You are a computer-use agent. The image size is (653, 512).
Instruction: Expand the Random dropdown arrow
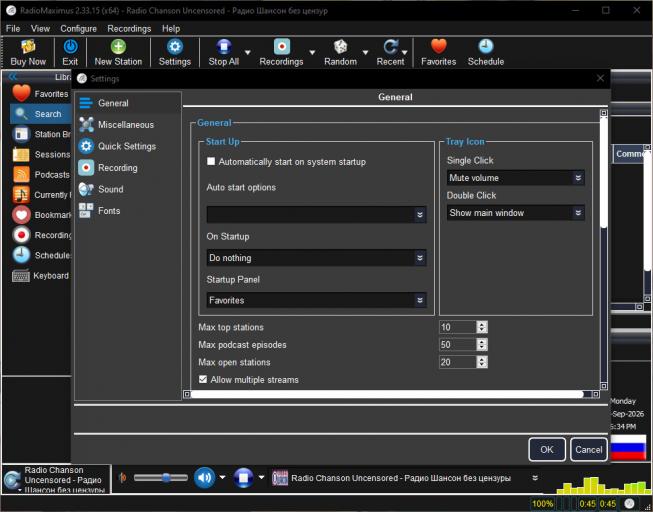365,53
